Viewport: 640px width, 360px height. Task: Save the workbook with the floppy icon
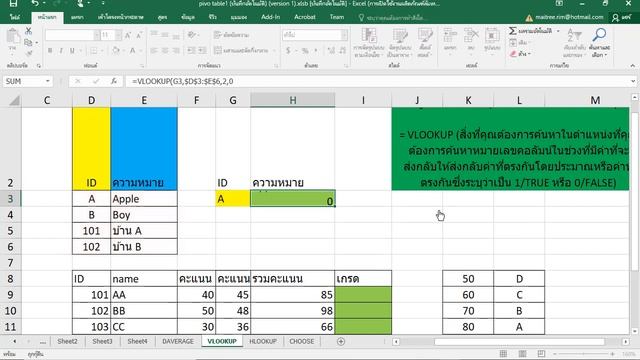pyautogui.click(x=13, y=3)
